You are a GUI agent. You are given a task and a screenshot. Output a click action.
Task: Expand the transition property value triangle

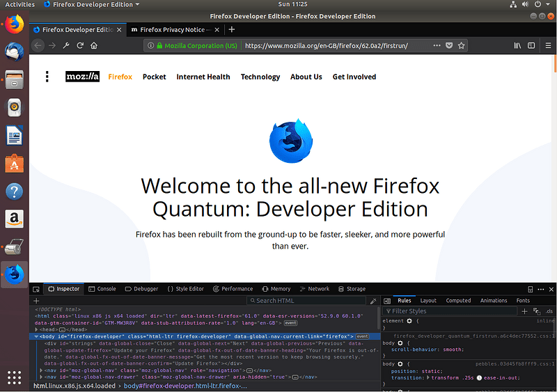427,378
